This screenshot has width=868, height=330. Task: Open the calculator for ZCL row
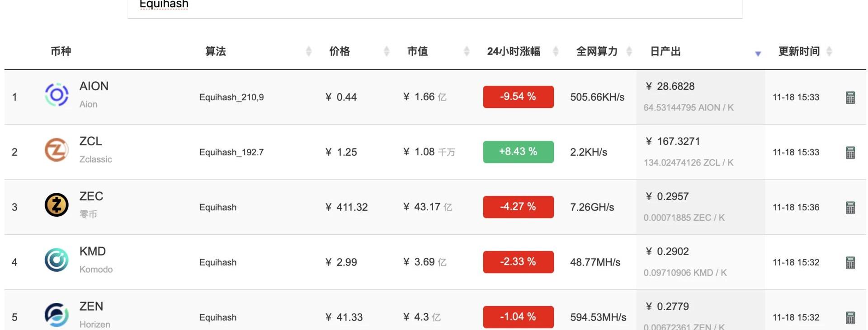850,153
